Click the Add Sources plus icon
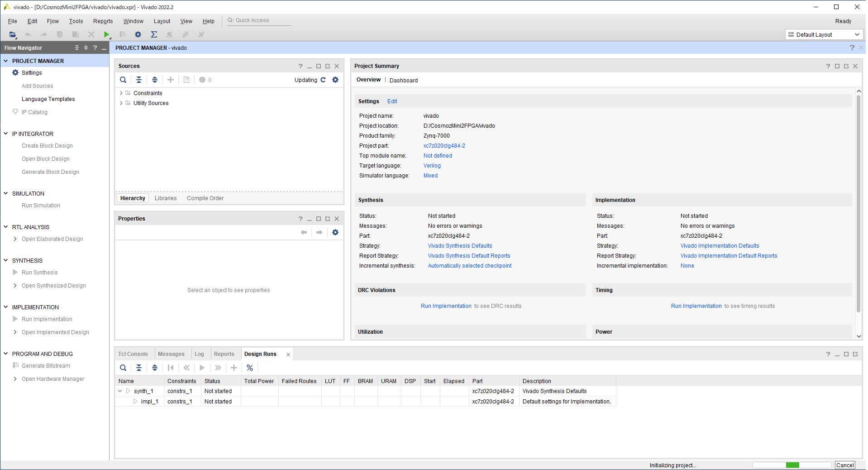Image resolution: width=868 pixels, height=470 pixels. [171, 80]
